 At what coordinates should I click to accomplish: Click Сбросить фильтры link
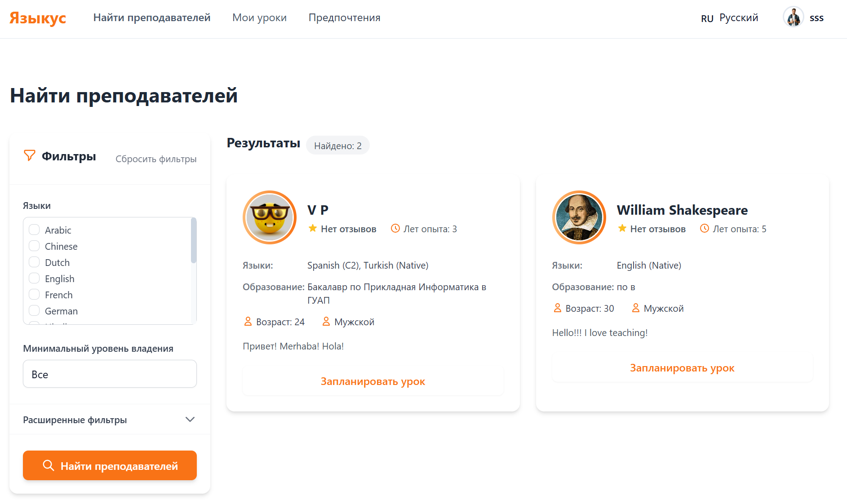(156, 159)
